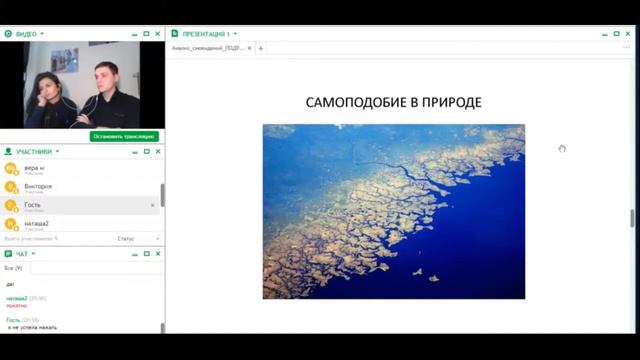Close the Участники panel
The height and width of the screenshot is (360, 640).
[158, 151]
